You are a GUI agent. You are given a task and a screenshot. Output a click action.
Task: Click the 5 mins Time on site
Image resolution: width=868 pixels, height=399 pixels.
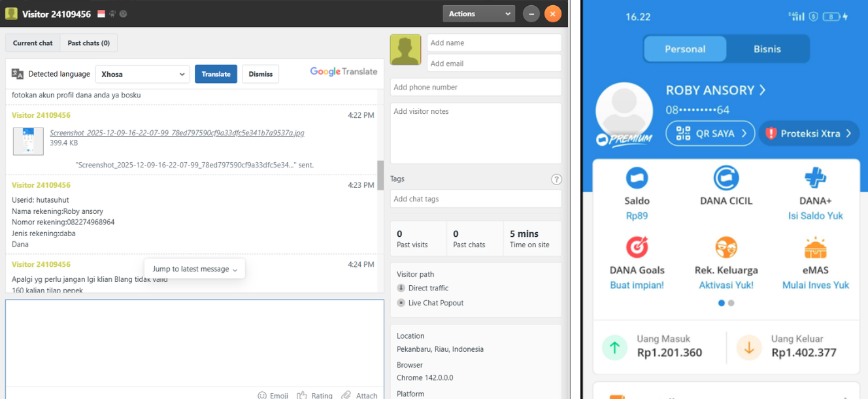pos(524,234)
